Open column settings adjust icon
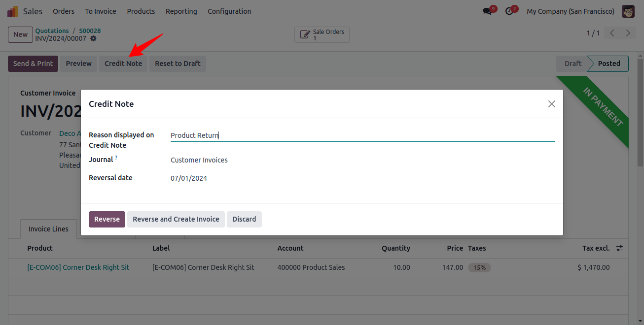Screen dimensions: 644x325 (619, 248)
